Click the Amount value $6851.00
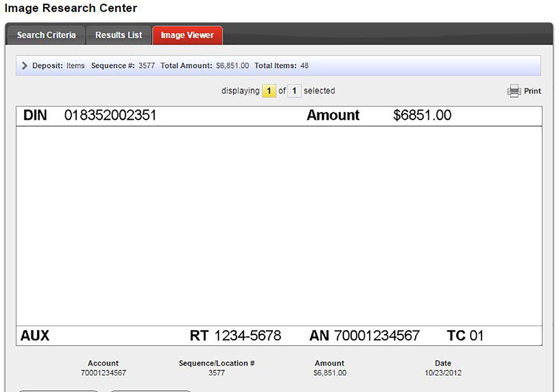This screenshot has width=559, height=392. [x=422, y=115]
